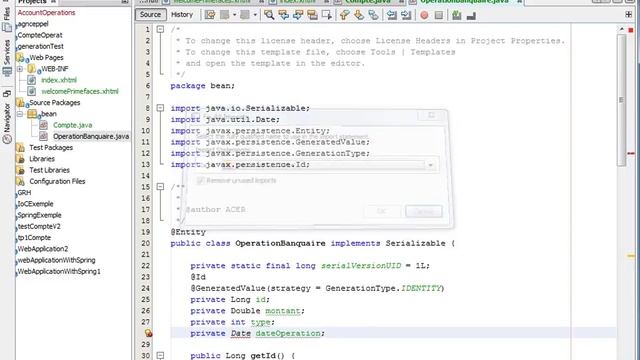The image size is (640, 360).
Task: Select generationTest project
Action: coord(40,46)
